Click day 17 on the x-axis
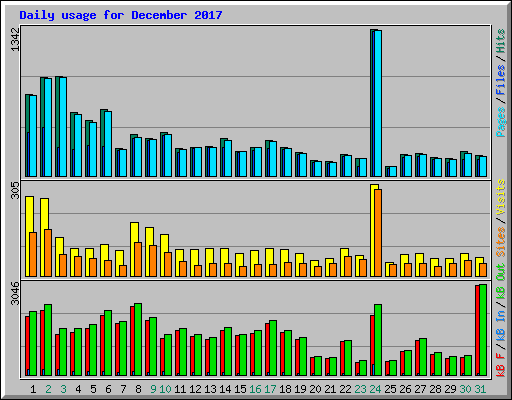Screen dimensions: 512x400 coord(270,389)
